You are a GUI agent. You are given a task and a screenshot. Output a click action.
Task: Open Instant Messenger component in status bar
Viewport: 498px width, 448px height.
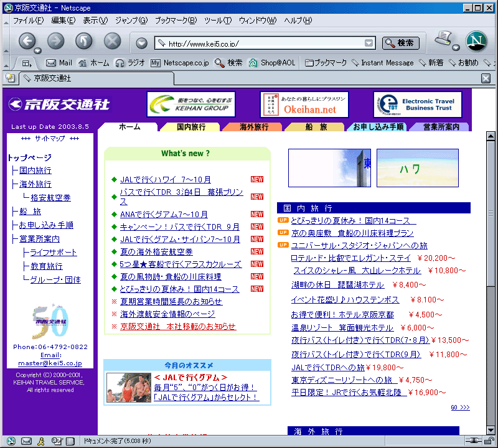[41, 441]
